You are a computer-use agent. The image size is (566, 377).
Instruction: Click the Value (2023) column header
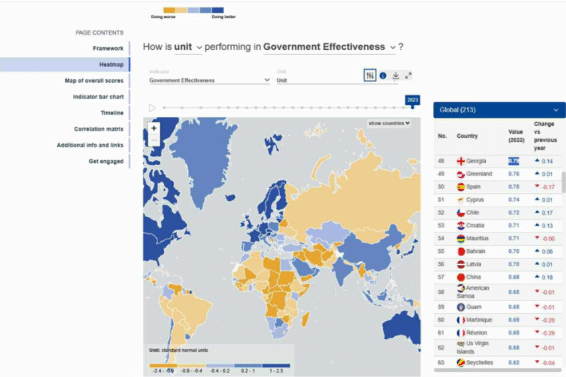(516, 136)
